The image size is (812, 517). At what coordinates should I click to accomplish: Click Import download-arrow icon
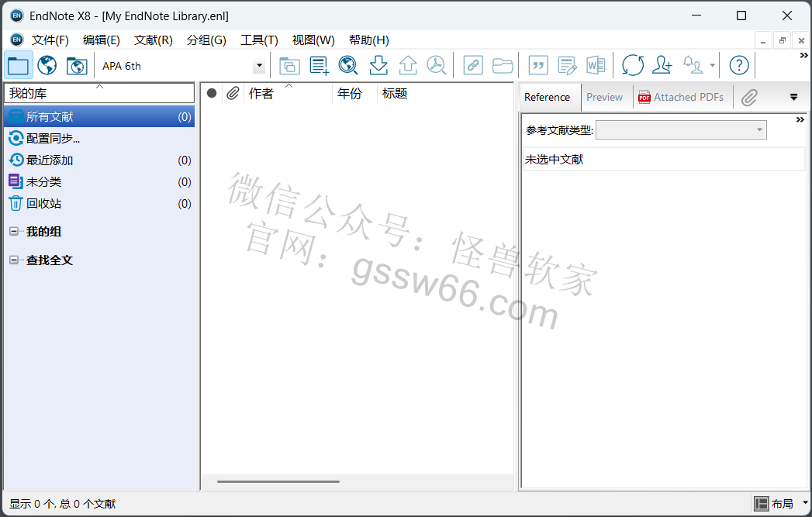click(378, 66)
